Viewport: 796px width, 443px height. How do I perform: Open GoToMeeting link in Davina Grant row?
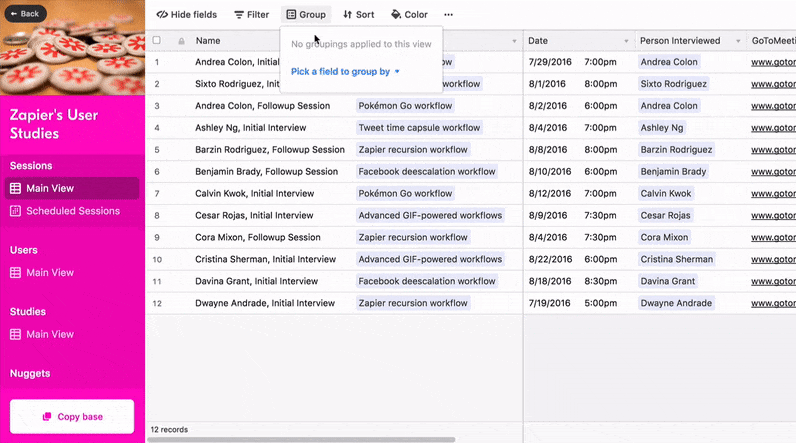click(x=773, y=281)
